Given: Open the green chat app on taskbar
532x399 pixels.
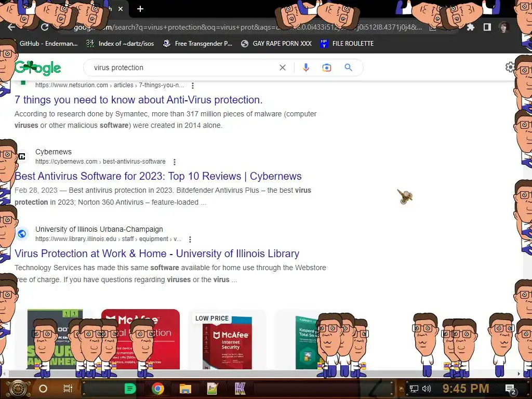Looking at the screenshot, I should click(x=130, y=389).
